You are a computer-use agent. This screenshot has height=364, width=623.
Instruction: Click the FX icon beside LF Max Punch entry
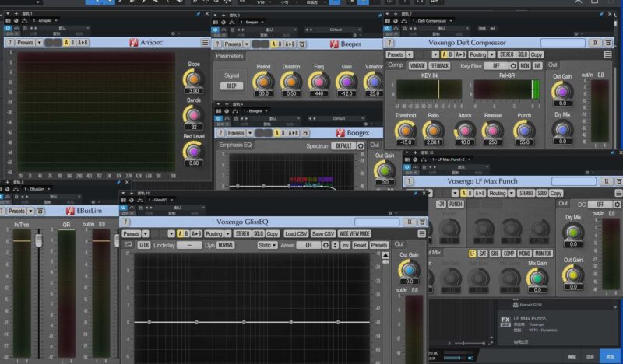click(505, 321)
